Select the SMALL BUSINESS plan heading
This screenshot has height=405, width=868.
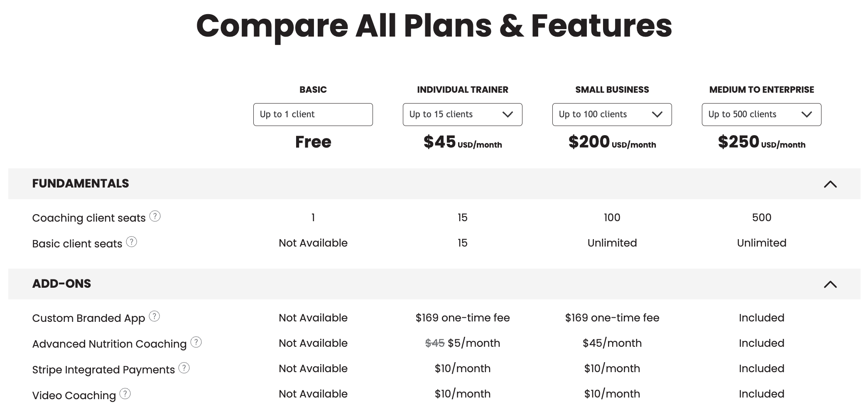click(x=612, y=90)
